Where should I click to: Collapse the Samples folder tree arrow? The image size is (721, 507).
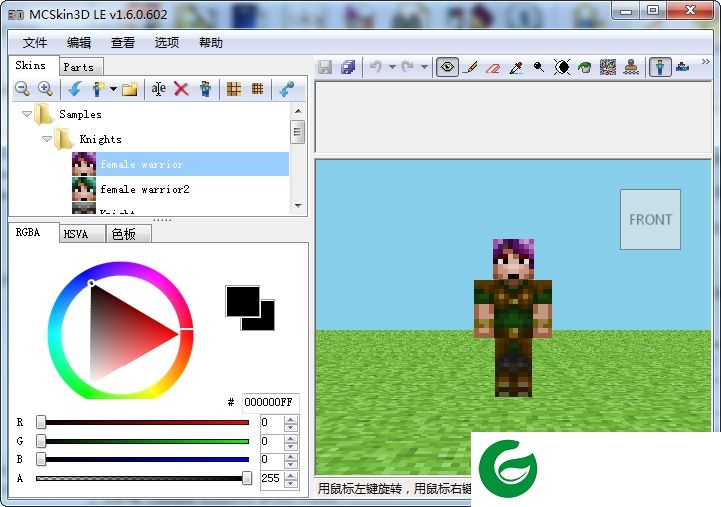27,114
